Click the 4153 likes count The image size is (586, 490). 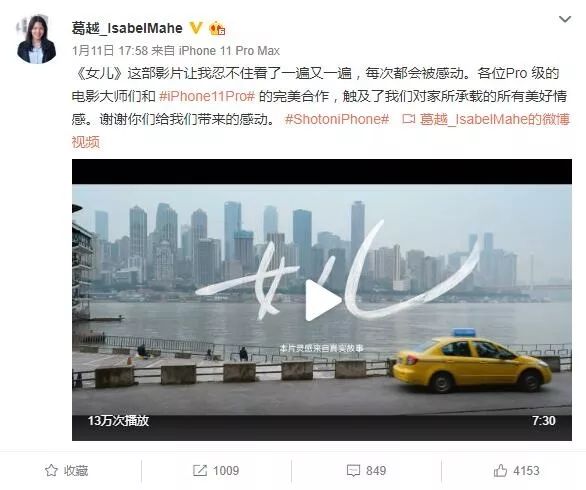(x=526, y=471)
